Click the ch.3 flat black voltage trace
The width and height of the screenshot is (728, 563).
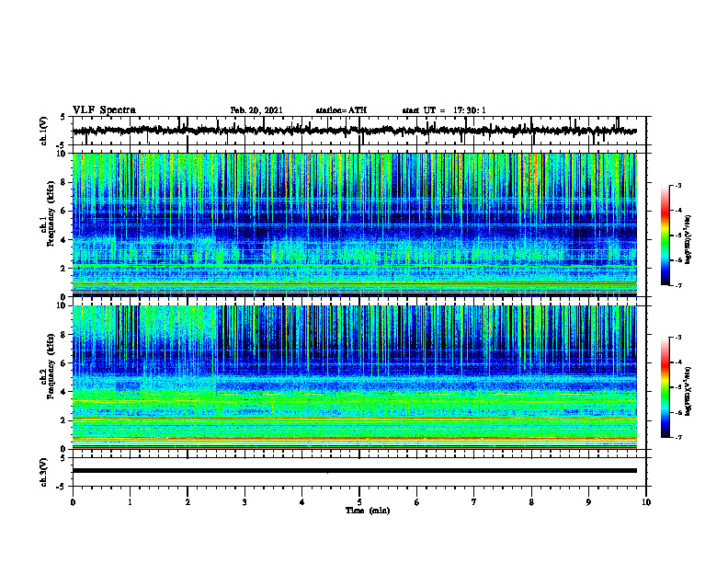tap(354, 471)
